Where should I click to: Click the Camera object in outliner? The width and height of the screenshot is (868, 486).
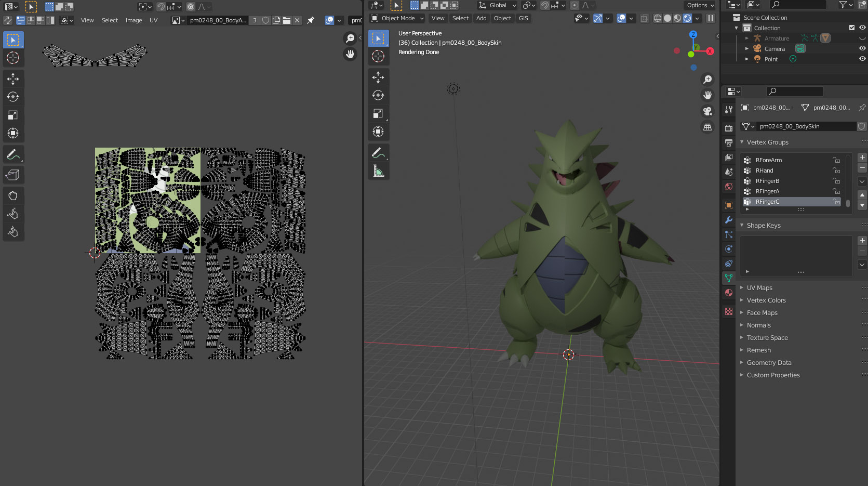point(774,49)
